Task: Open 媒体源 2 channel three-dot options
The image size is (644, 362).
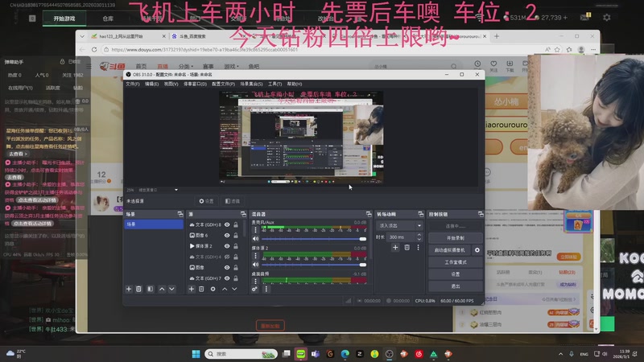Action: click(x=255, y=256)
